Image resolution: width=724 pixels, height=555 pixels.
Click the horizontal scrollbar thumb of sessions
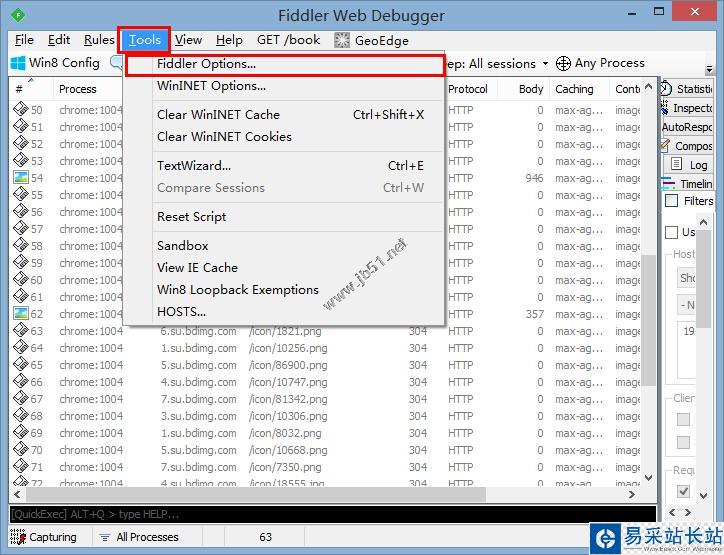[256, 495]
